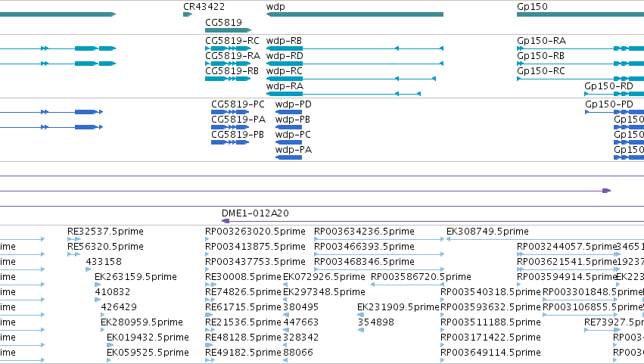Select RP003437753.5prime read

pyautogui.click(x=207, y=269)
